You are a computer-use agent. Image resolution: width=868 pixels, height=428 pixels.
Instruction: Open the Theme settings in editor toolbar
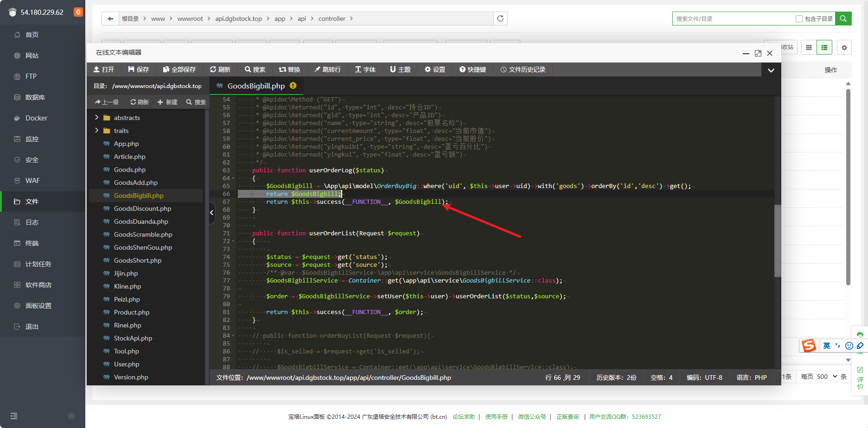(400, 69)
